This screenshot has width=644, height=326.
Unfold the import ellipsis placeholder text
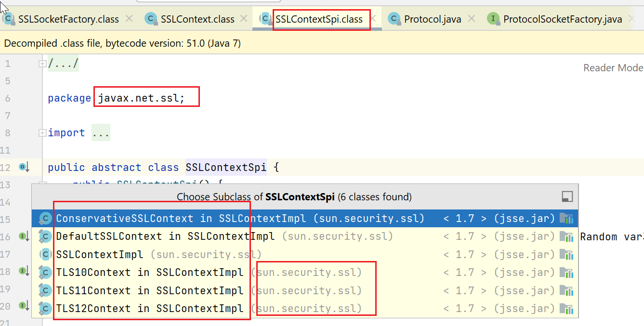pos(101,133)
